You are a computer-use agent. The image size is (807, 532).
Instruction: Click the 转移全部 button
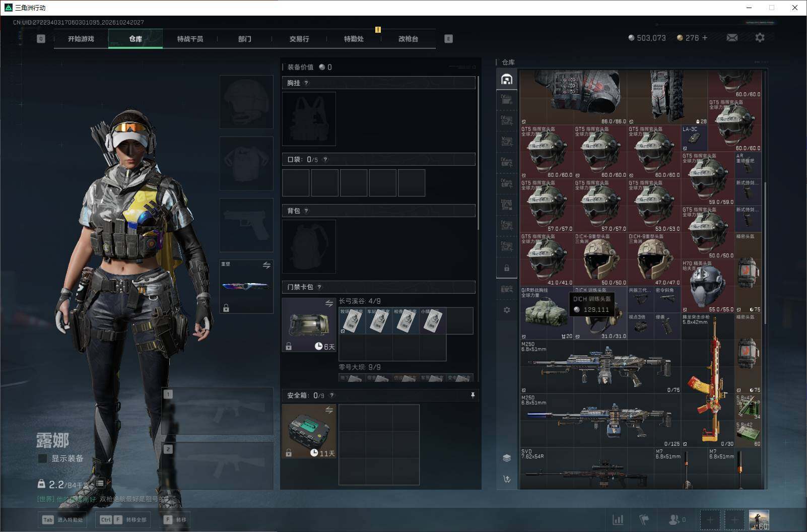click(123, 520)
